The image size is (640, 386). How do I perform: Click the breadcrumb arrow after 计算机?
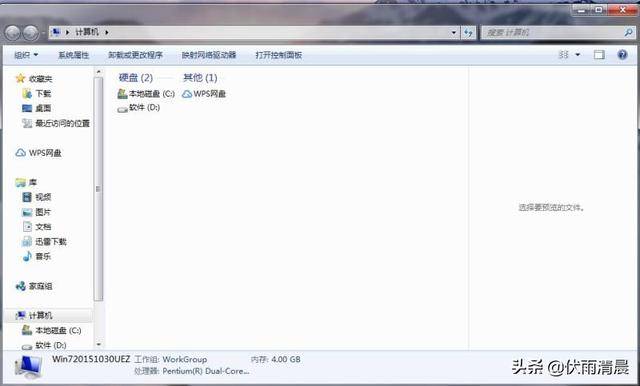pos(107,32)
